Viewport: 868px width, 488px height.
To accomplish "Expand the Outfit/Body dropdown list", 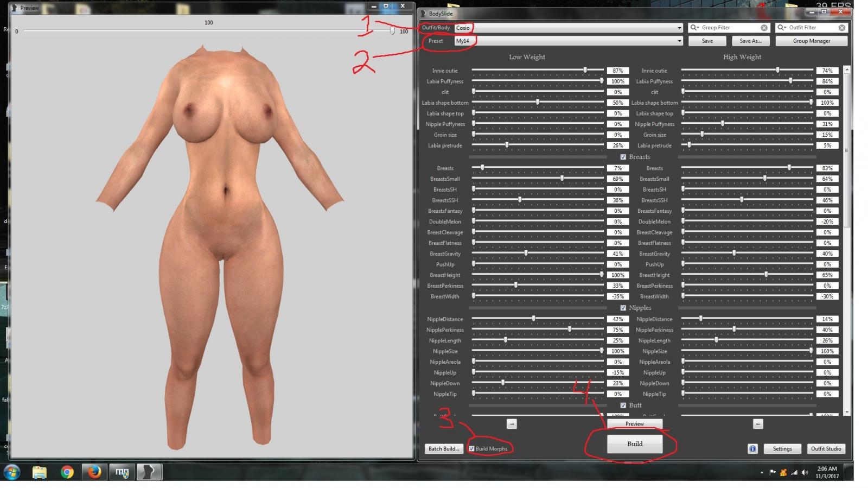I will pyautogui.click(x=679, y=28).
